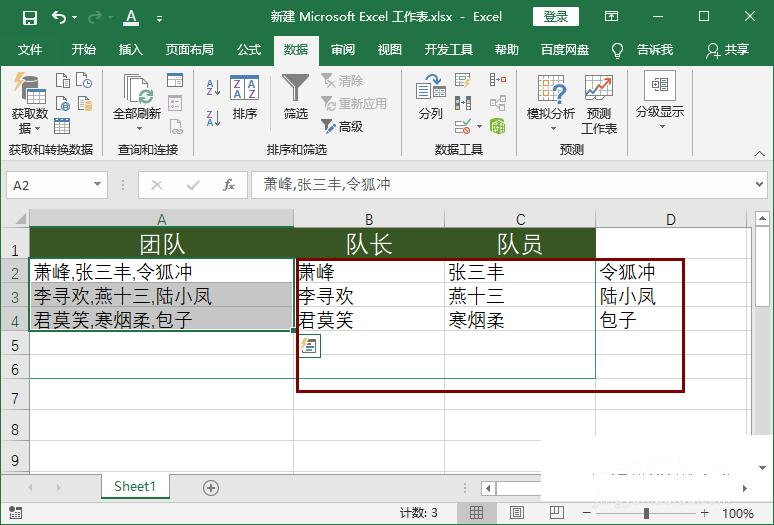Click the 预测工作表 forecast sheet button
Viewport: 774px width, 525px height.
click(599, 104)
